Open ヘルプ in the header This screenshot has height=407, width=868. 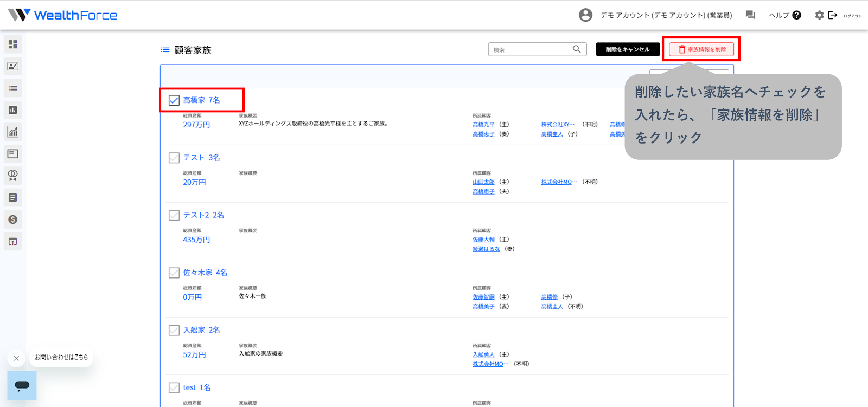(x=785, y=15)
